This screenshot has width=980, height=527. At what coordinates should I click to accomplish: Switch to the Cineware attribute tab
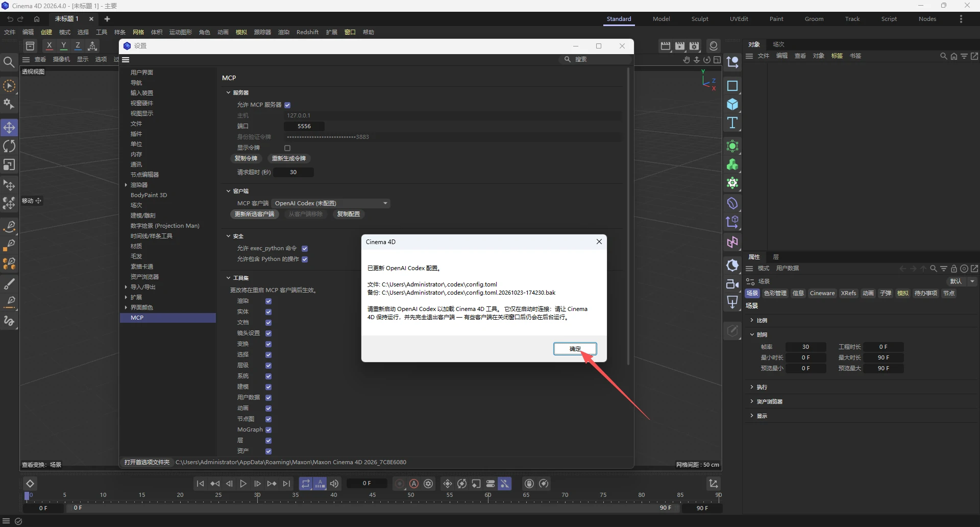[x=822, y=293]
